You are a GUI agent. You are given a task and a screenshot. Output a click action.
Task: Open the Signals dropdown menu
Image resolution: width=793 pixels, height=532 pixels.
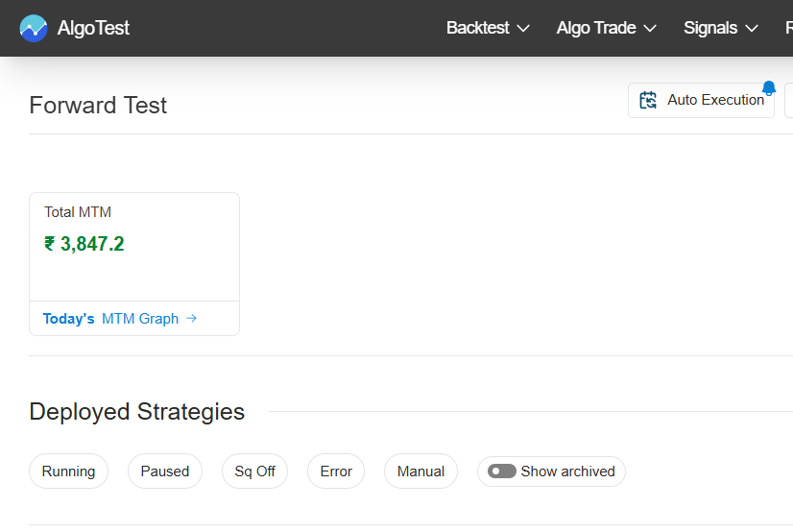(720, 28)
